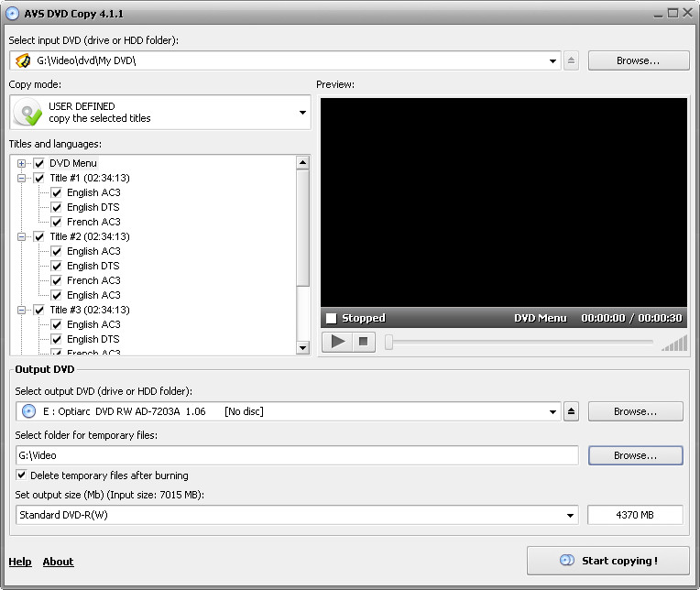Image resolution: width=700 pixels, height=590 pixels.
Task: Expand the DVD Menu tree node
Action: 21,163
